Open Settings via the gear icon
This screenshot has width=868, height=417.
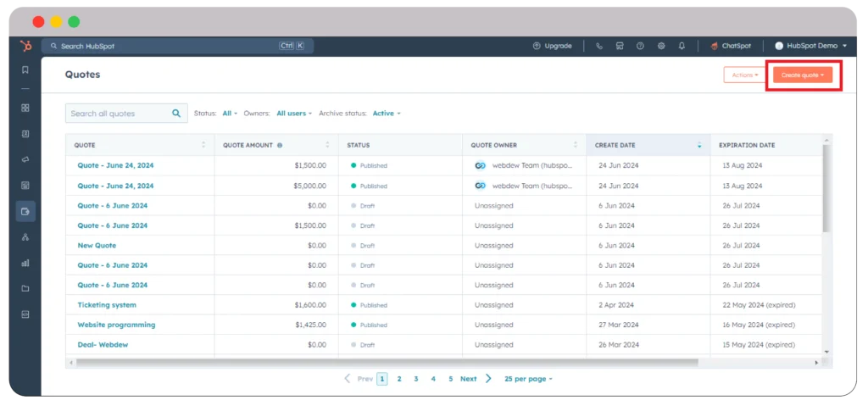(661, 46)
